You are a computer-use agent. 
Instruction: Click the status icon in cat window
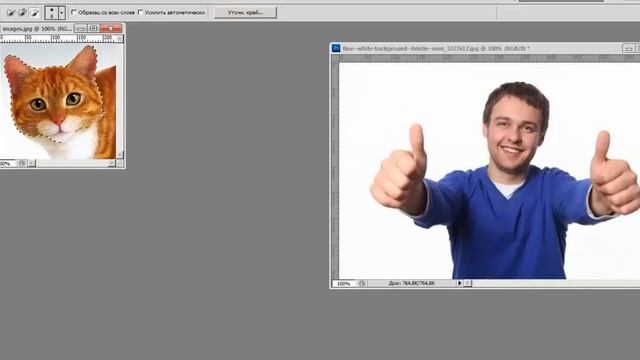(22, 163)
